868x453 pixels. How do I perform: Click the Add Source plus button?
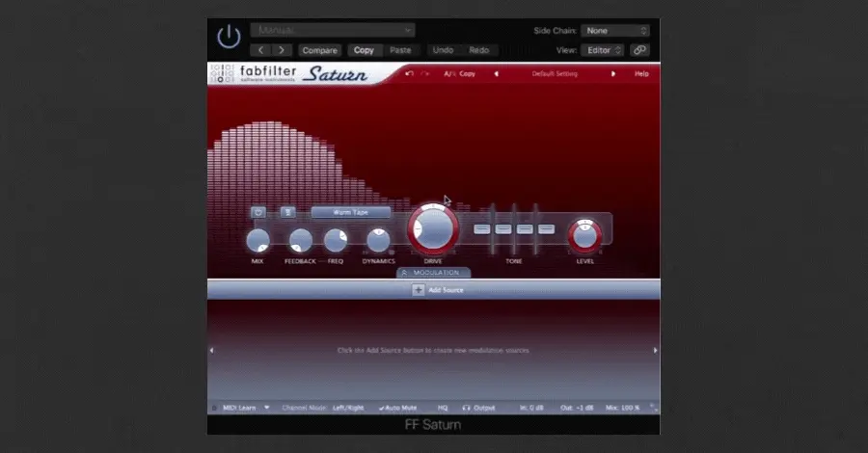(x=418, y=290)
